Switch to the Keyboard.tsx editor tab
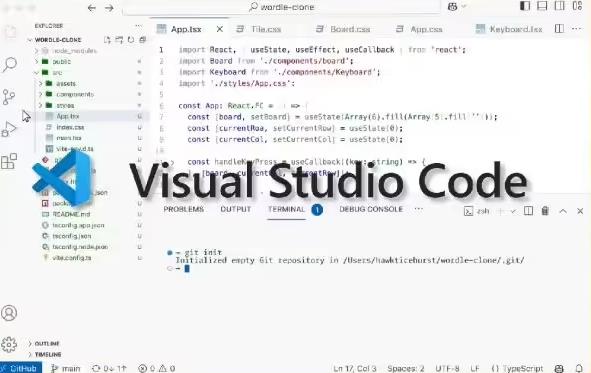The image size is (591, 373). tap(516, 29)
